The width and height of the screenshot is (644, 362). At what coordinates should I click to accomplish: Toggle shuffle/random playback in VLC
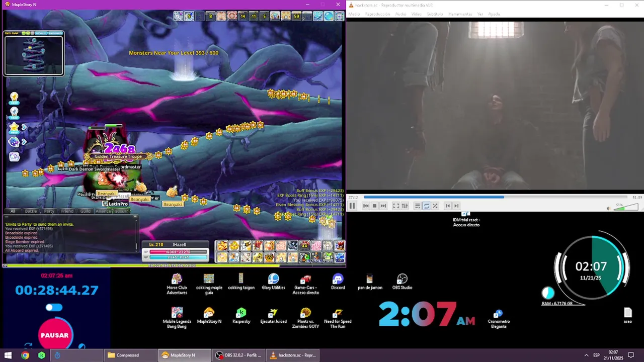[435, 206]
